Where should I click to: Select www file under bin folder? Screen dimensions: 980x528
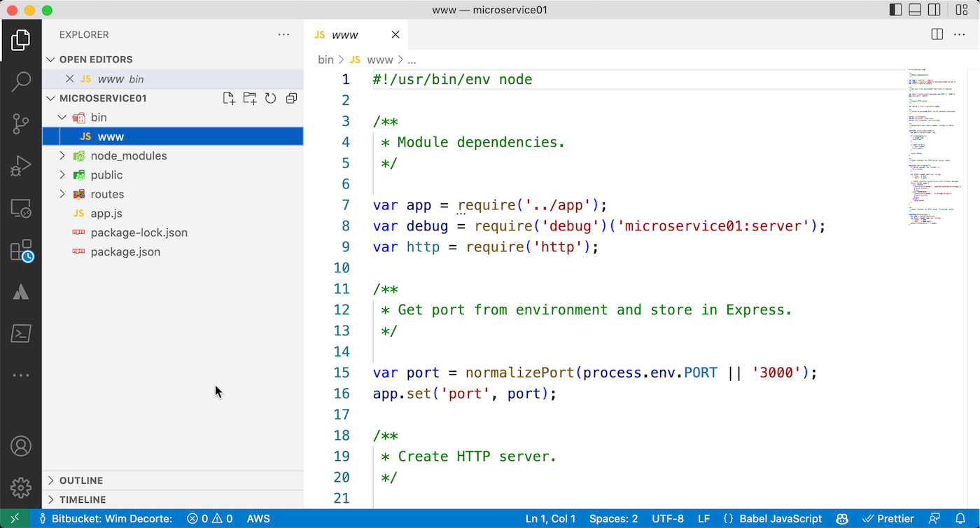(x=173, y=137)
